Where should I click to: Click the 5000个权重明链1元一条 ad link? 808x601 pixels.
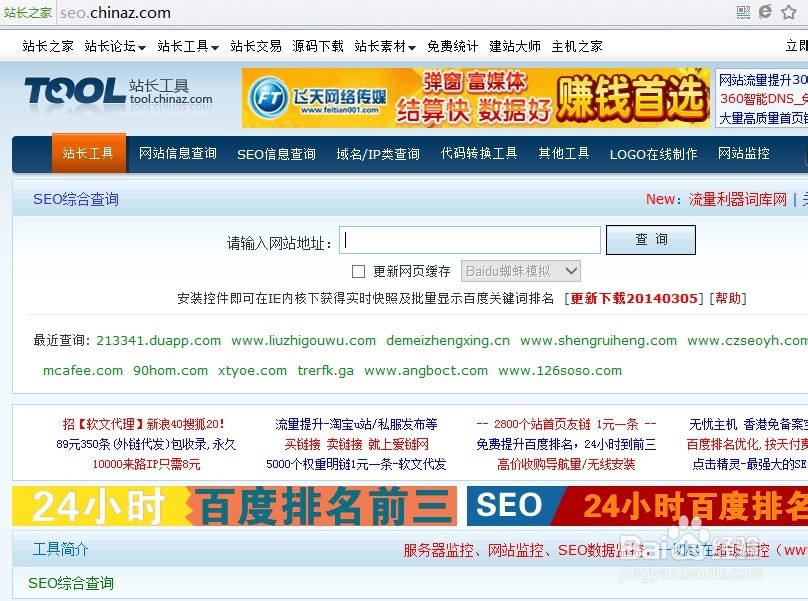click(356, 464)
